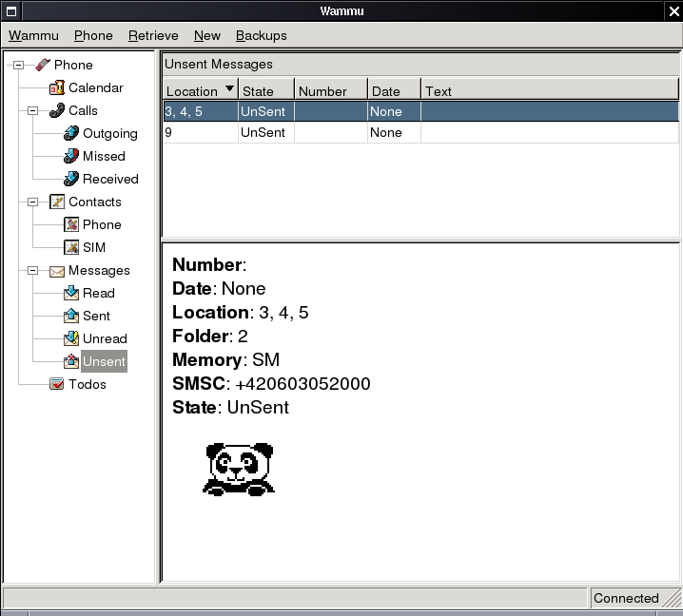683x616 pixels.
Task: Click the Received calls icon
Action: click(x=71, y=179)
